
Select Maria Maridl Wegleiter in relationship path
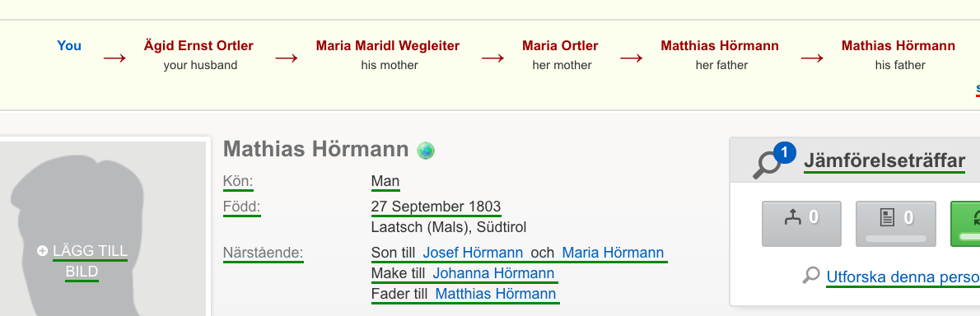point(388,45)
